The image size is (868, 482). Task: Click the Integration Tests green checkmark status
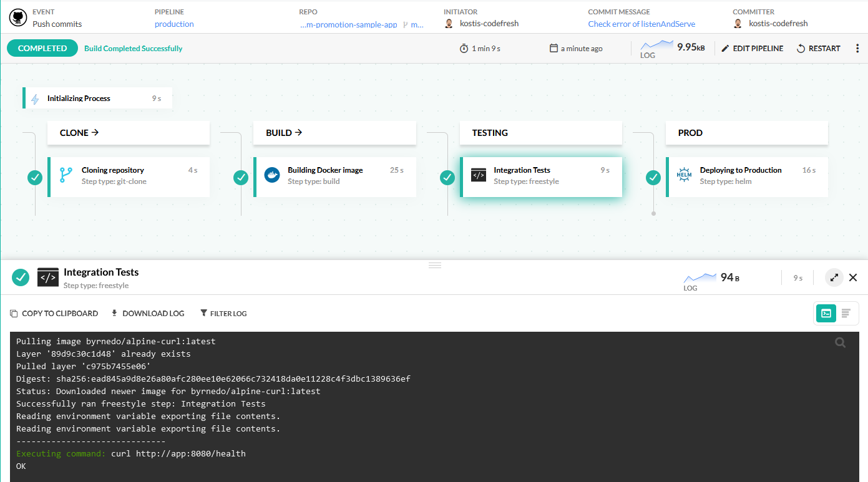(x=447, y=178)
